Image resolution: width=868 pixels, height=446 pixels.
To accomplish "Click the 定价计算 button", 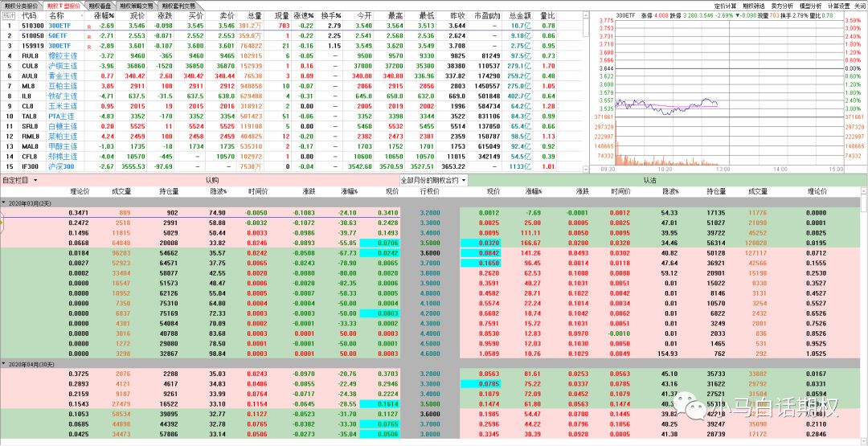I will 726,5.
